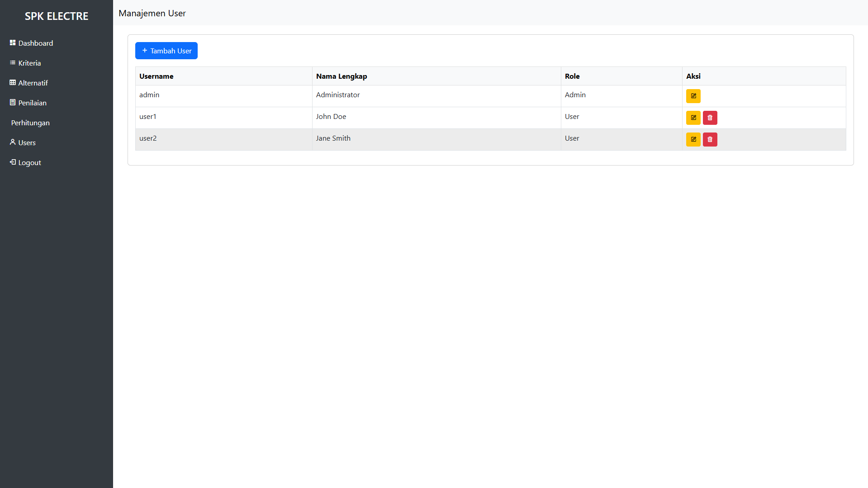Click the Penilaian calculator icon
This screenshot has height=488, width=868.
pyautogui.click(x=13, y=102)
